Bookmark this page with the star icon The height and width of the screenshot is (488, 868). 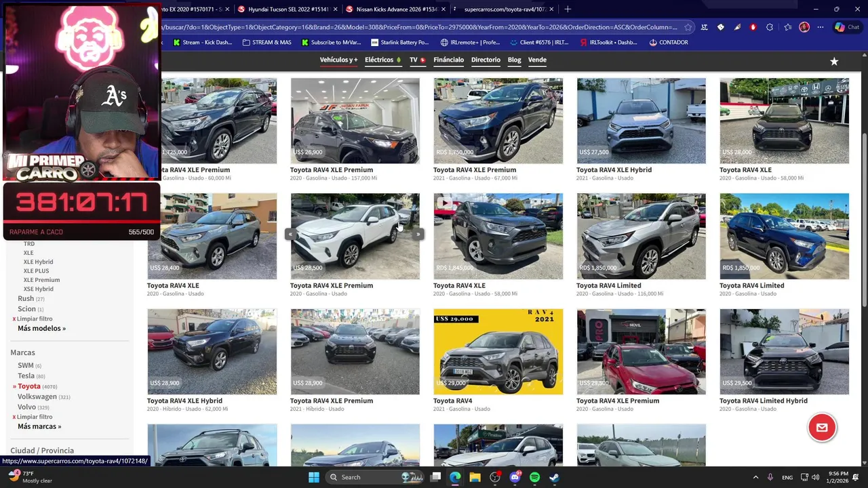(x=688, y=27)
